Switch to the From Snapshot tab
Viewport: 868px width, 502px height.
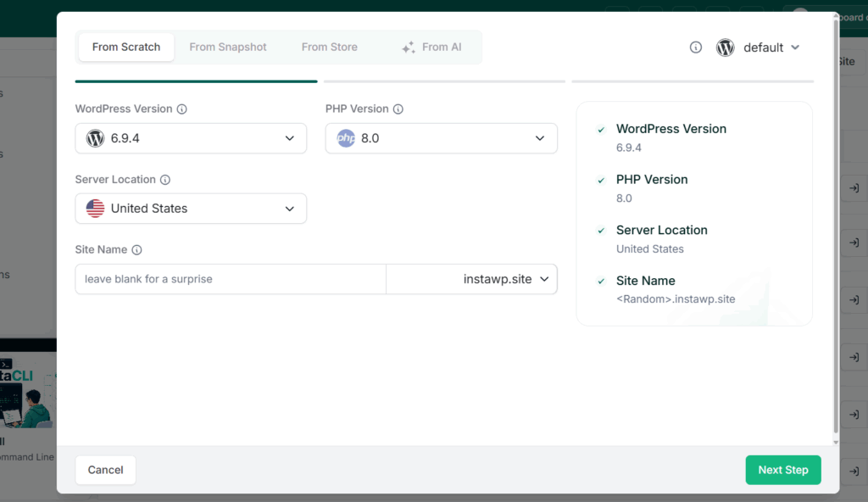[228, 47]
